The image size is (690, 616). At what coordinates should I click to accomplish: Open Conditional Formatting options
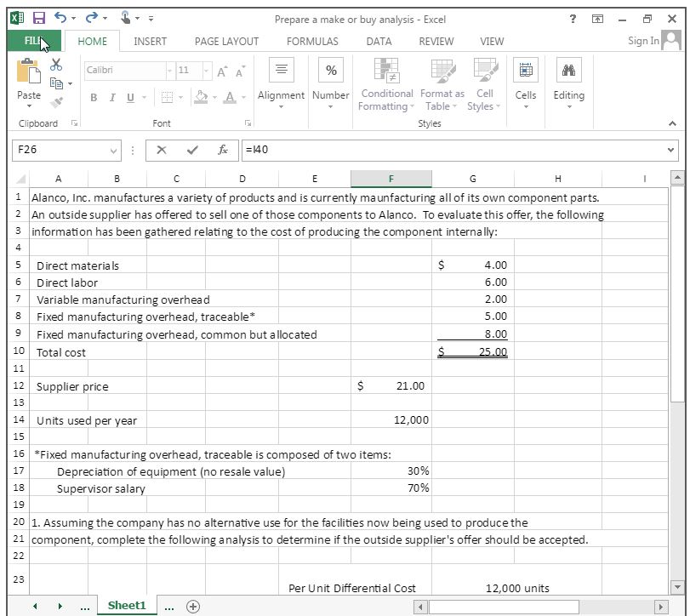pos(386,85)
